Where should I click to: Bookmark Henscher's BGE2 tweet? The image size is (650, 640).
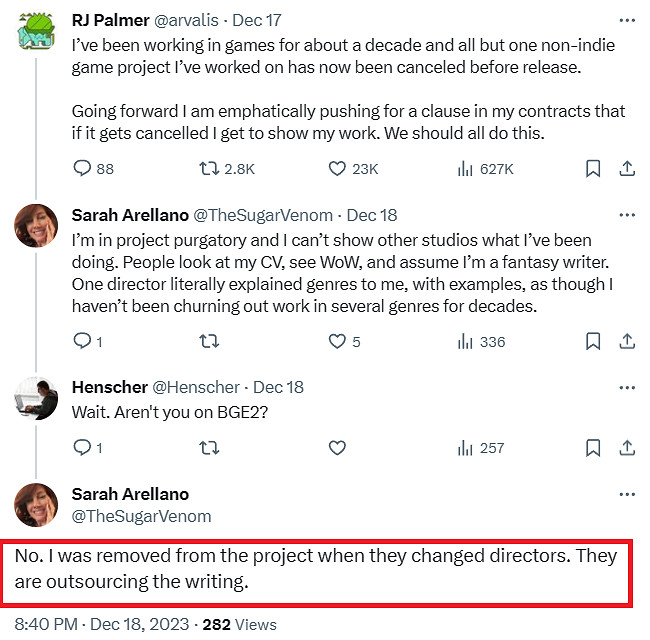pos(593,448)
